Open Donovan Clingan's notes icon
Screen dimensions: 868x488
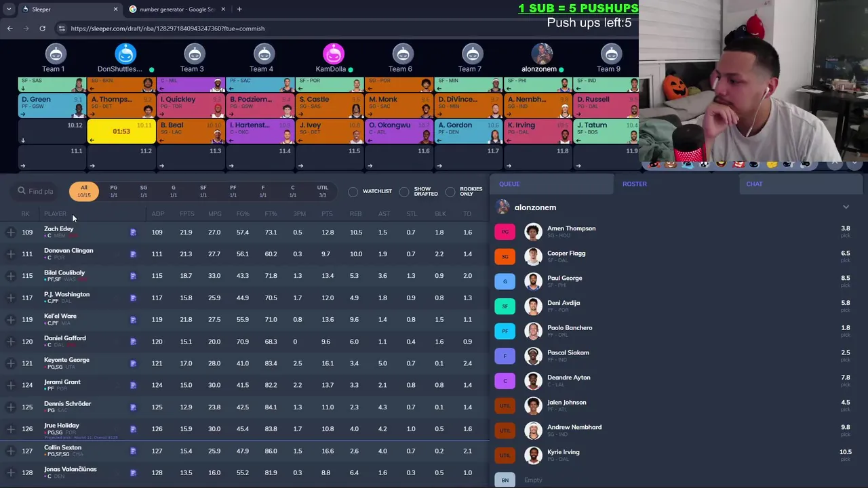pos(133,254)
